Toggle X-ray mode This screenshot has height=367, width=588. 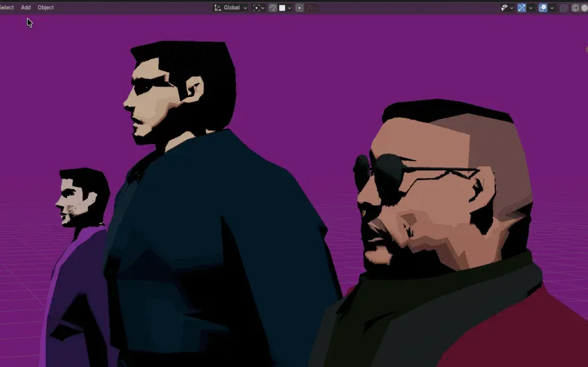point(563,8)
